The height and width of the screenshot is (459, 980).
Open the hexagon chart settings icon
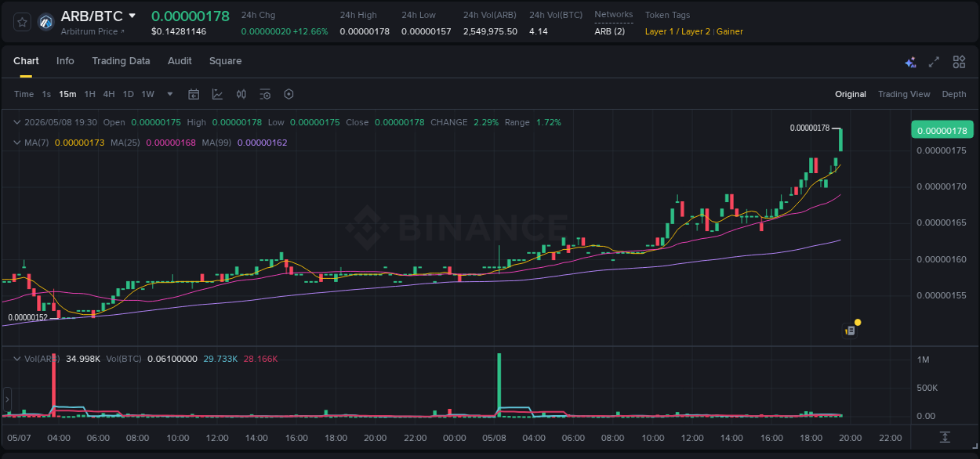pyautogui.click(x=289, y=94)
